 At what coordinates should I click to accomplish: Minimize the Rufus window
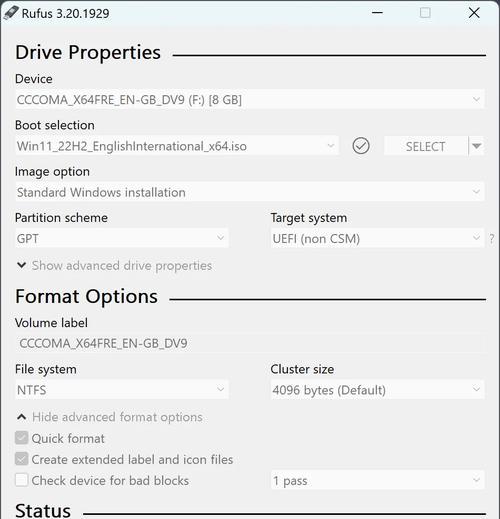[x=377, y=13]
